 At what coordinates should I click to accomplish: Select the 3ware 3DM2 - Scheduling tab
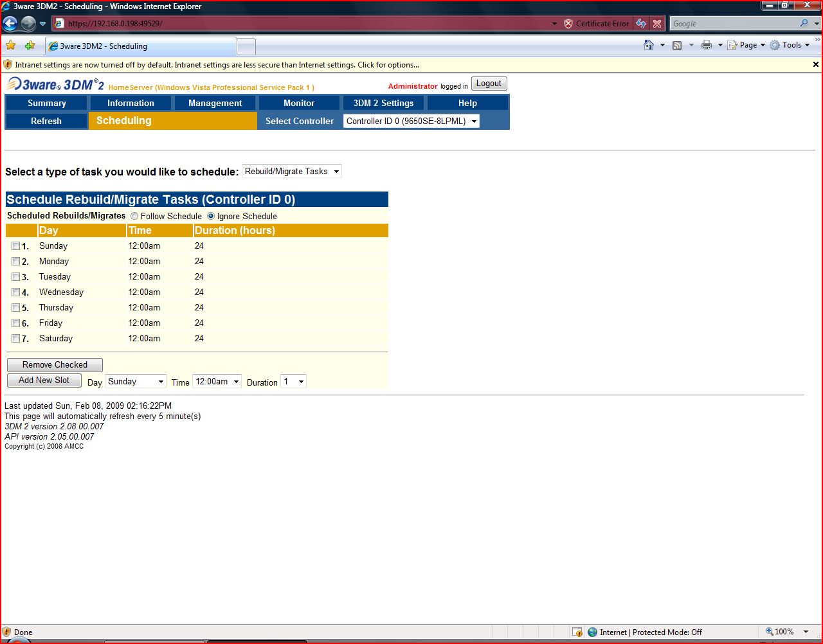coord(141,46)
